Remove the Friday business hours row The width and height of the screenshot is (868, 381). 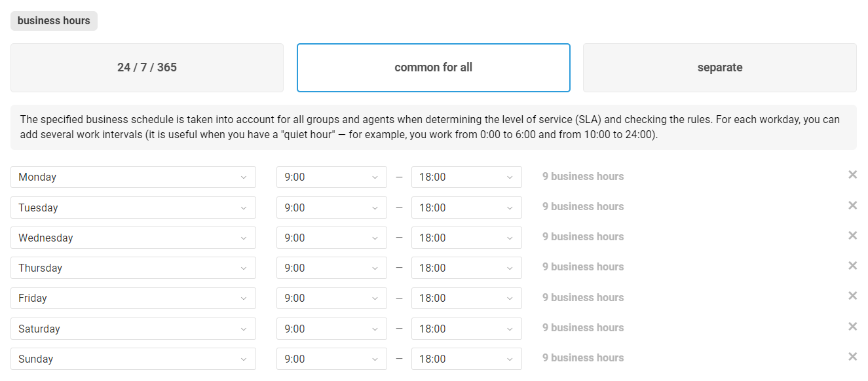(x=852, y=296)
